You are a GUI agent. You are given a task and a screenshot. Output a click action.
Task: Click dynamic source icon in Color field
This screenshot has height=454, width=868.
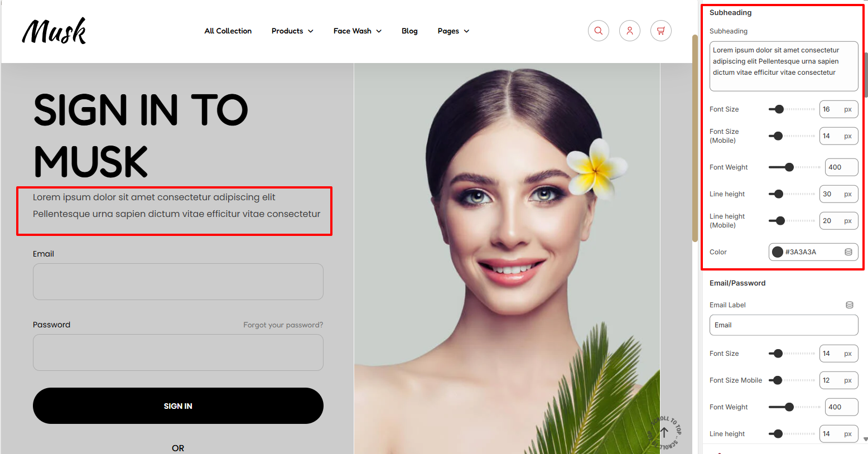click(x=848, y=252)
